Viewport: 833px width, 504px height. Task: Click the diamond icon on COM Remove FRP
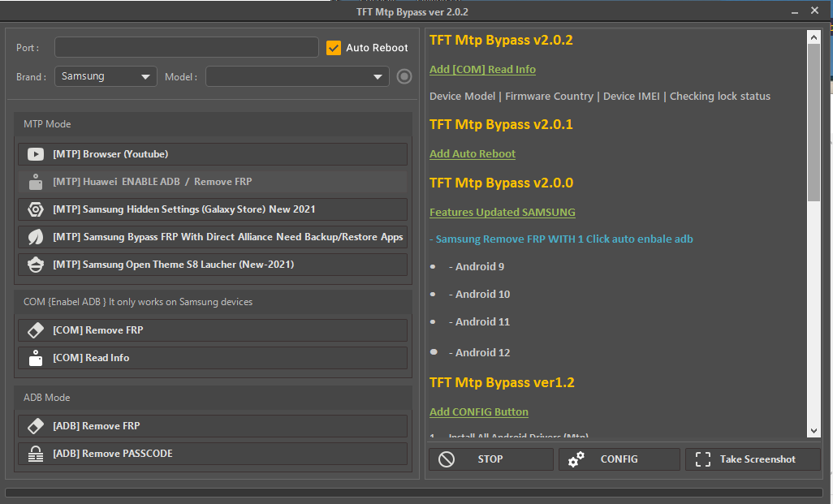pos(36,330)
